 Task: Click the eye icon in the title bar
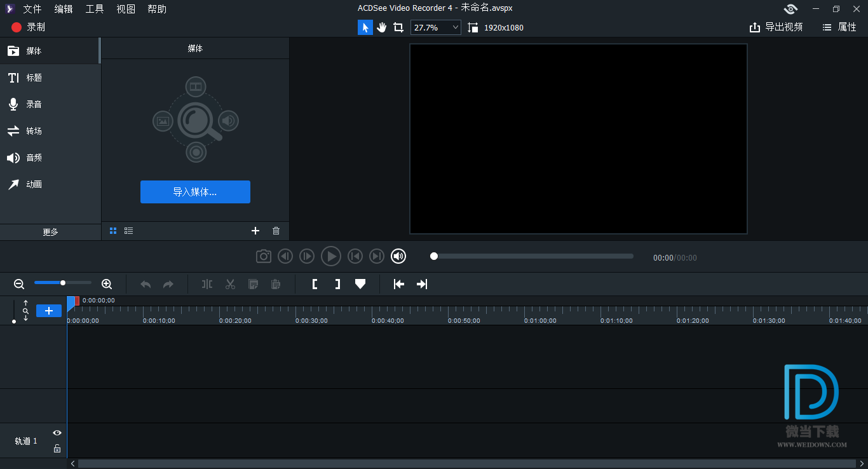790,9
